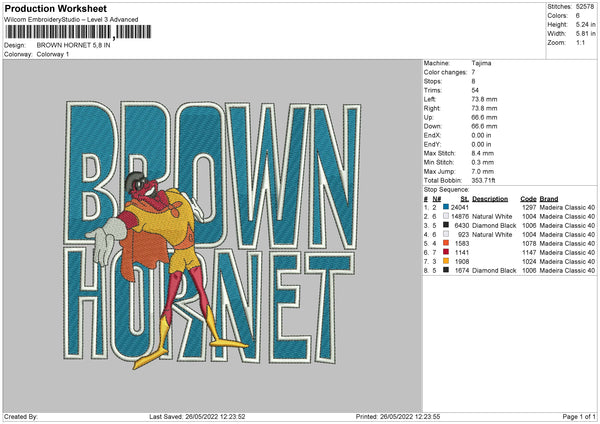
Task: Click the 'St.' column header
Action: click(x=465, y=199)
